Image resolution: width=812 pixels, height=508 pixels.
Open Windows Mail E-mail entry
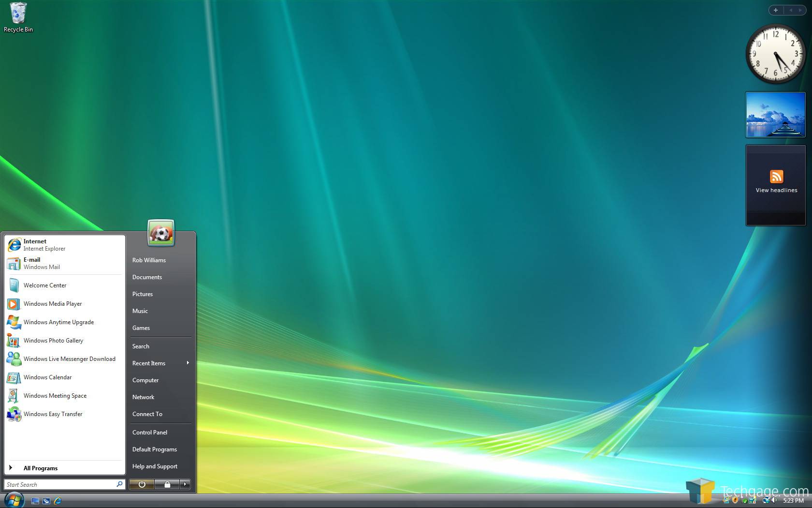(x=65, y=263)
